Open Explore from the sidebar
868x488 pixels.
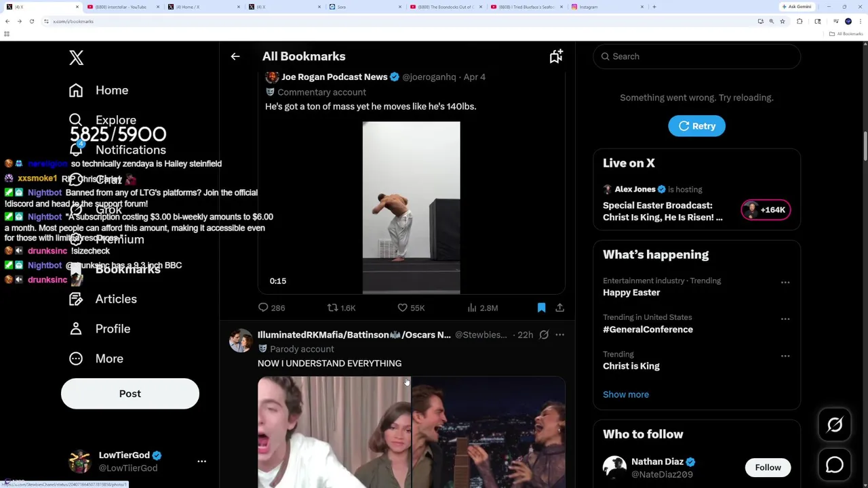coord(102,120)
